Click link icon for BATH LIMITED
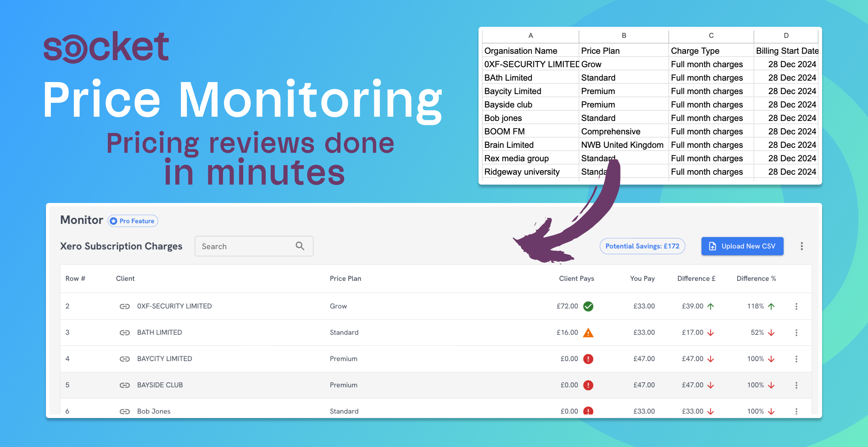Screen dimensions: 868x447 (125, 333)
